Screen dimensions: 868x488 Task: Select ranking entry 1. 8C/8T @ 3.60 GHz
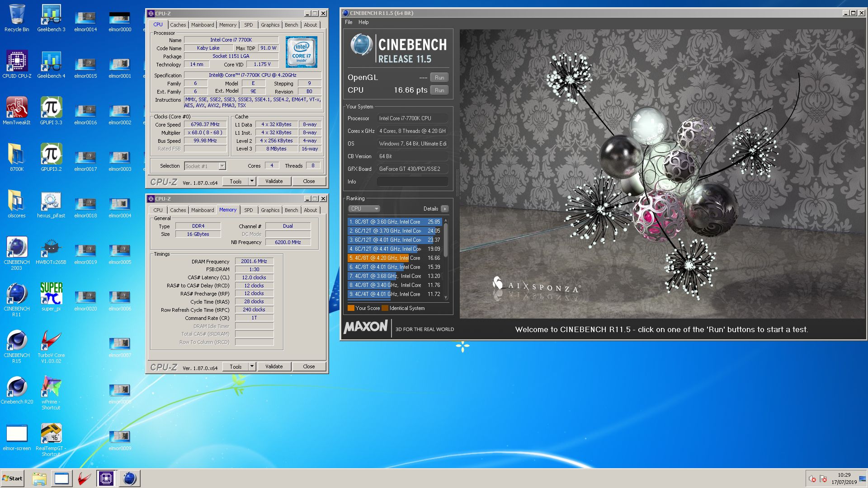[x=394, y=222]
